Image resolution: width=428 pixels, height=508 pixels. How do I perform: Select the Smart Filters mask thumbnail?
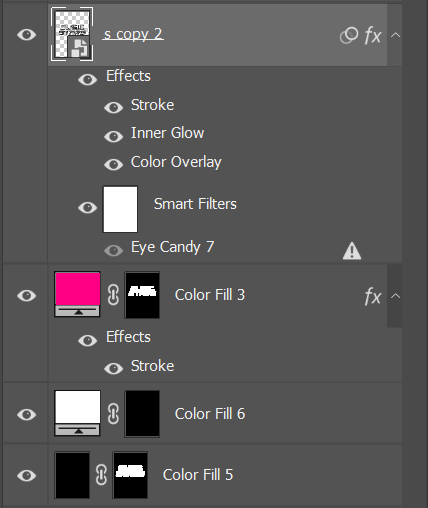pos(120,209)
